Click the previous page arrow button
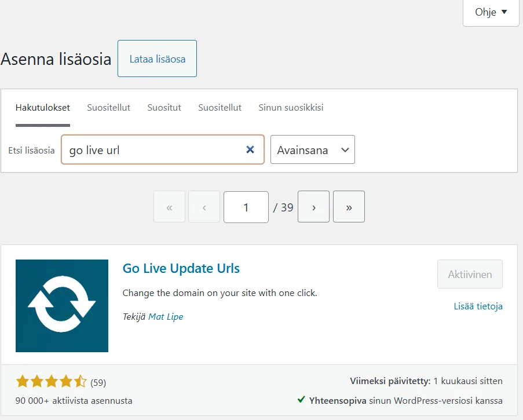This screenshot has height=420, width=523. (204, 207)
